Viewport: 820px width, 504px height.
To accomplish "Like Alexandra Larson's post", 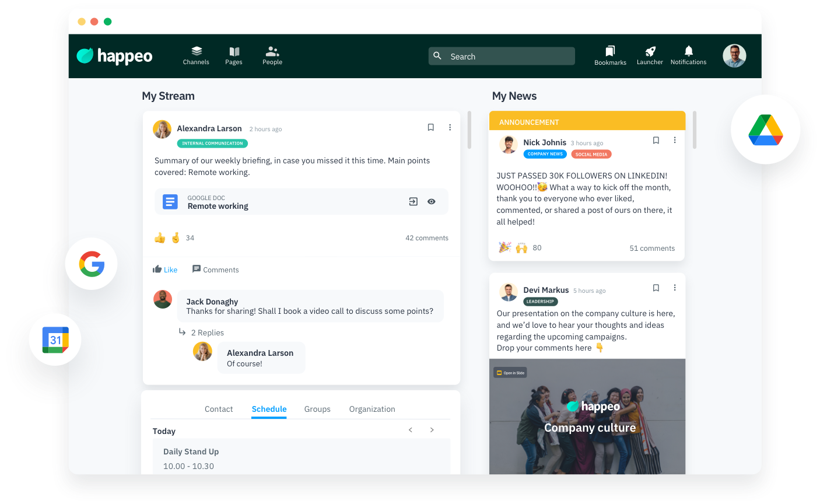I will [x=165, y=269].
